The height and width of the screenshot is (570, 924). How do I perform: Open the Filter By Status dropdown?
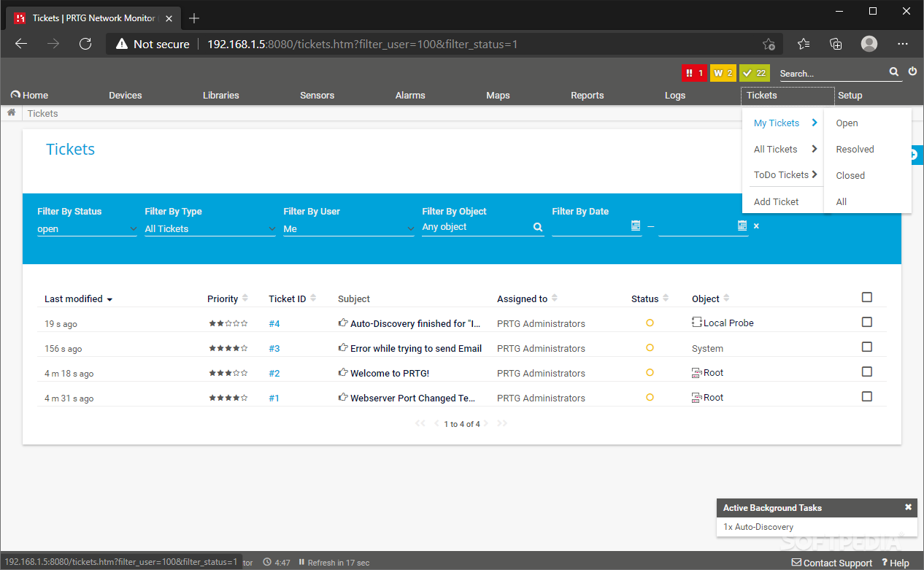(87, 228)
